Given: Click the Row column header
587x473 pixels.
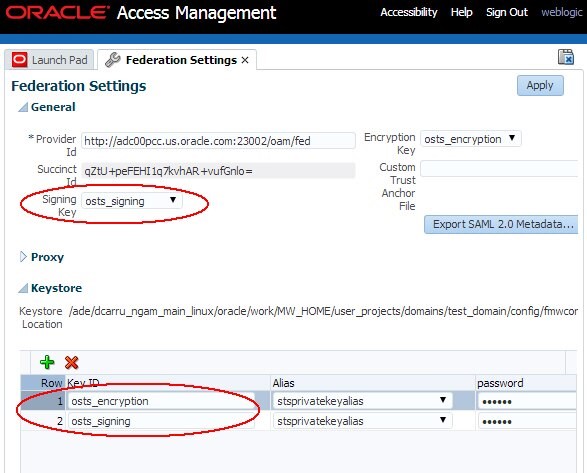Looking at the screenshot, I should (43, 383).
